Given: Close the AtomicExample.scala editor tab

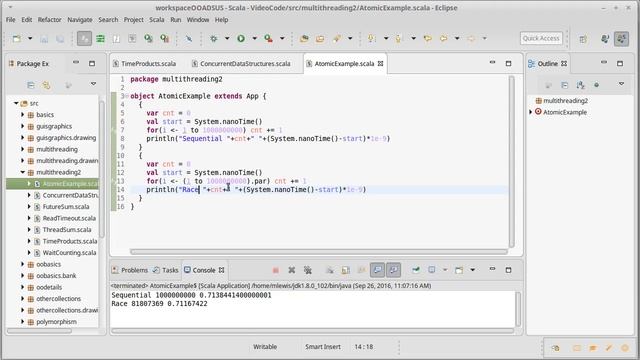Looking at the screenshot, I should point(380,64).
